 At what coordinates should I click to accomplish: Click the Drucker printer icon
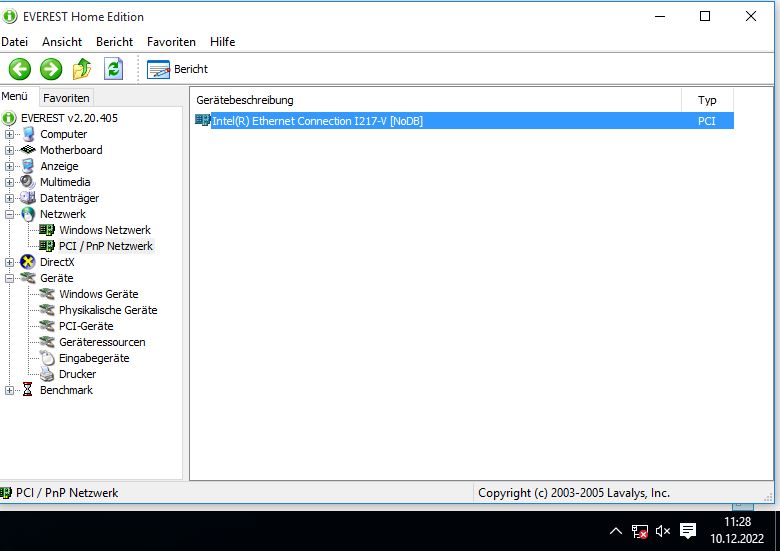[x=47, y=374]
